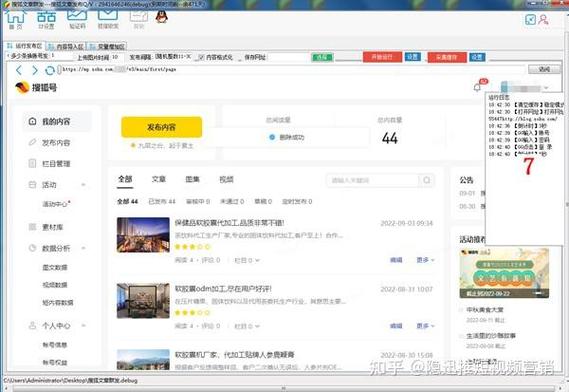Open the 发布间隔 random number combo box
569x392 pixels.
click(173, 57)
